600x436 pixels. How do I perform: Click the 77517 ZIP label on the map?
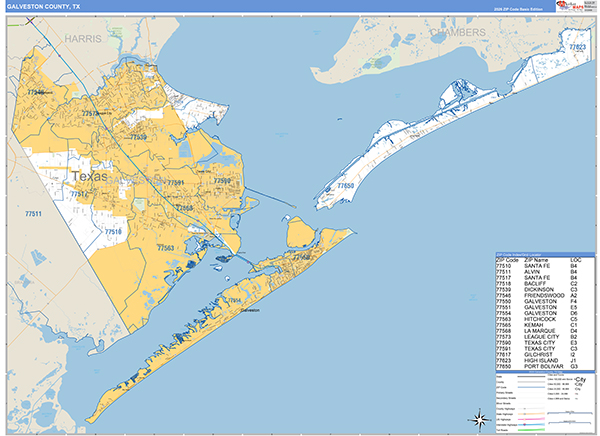(79, 194)
